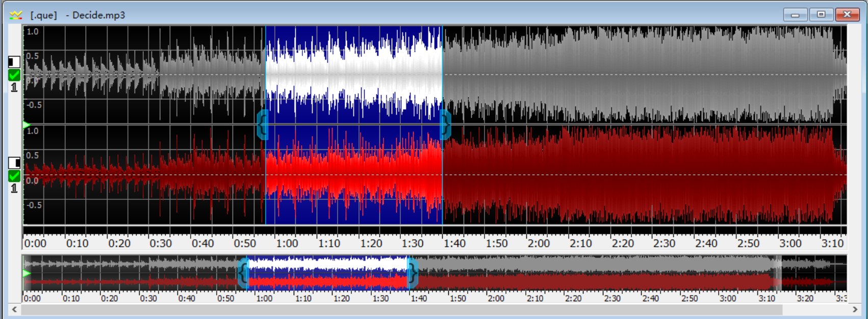Click the selection start bracket handle in waveform
Screen dimensions: 868x319
coord(262,124)
